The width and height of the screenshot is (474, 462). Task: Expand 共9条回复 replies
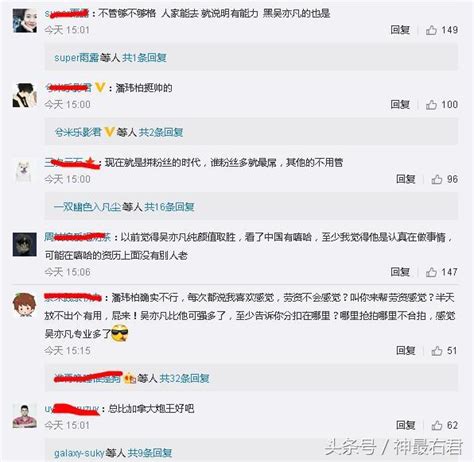click(150, 453)
